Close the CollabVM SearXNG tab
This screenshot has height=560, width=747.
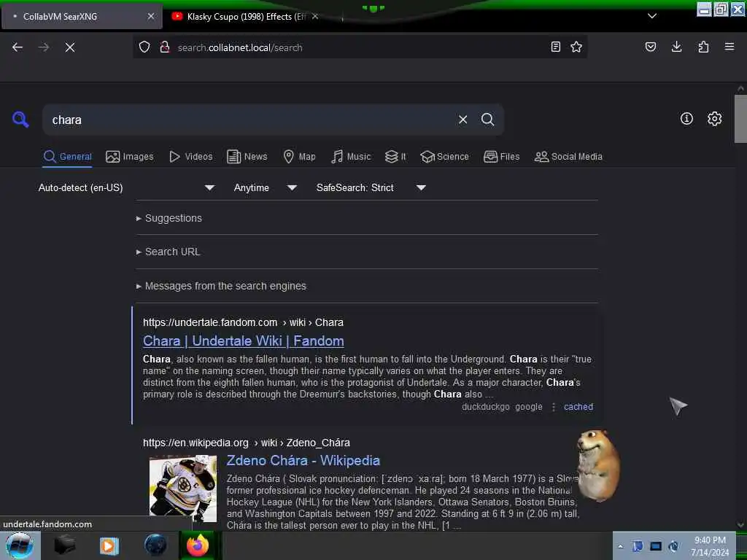click(x=151, y=16)
